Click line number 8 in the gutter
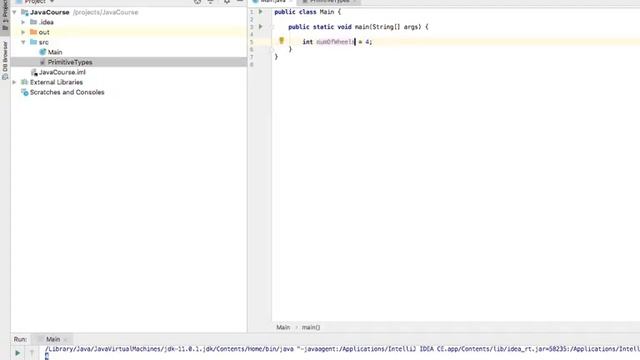Viewport: 640px width, 360px height. (252, 64)
